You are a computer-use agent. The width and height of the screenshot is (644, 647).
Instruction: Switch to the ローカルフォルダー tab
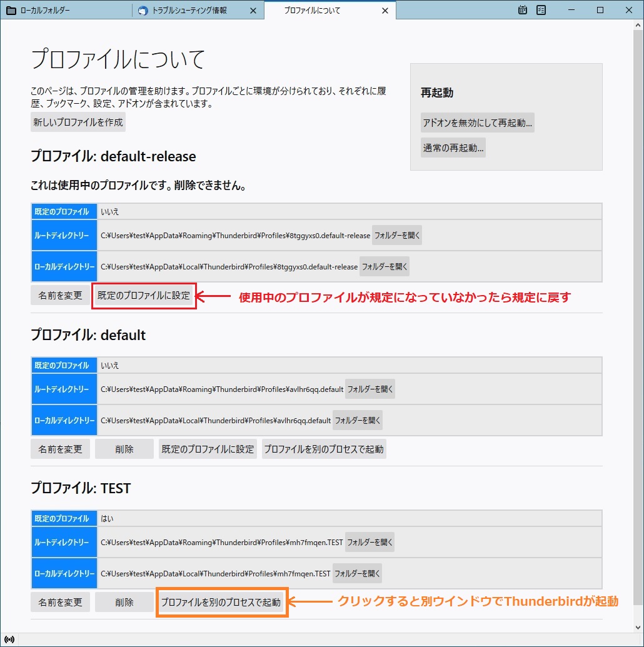point(66,11)
